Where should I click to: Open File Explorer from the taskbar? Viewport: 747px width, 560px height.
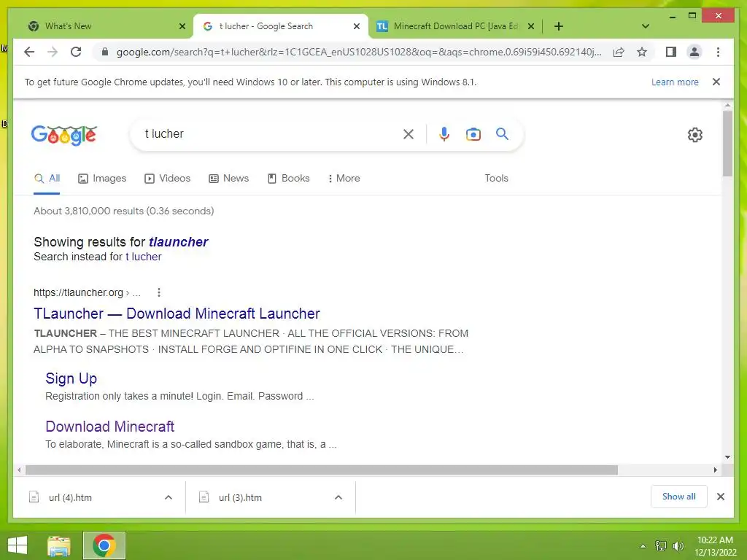click(59, 545)
